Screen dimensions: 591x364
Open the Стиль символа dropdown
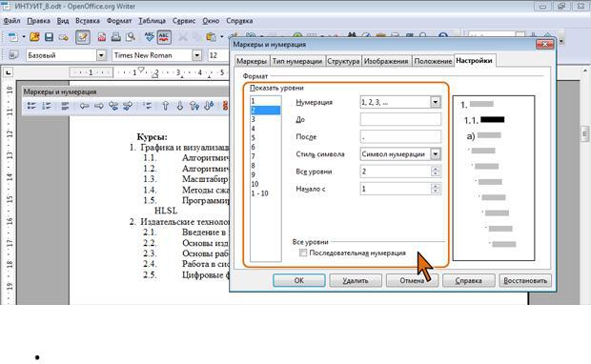tap(436, 153)
